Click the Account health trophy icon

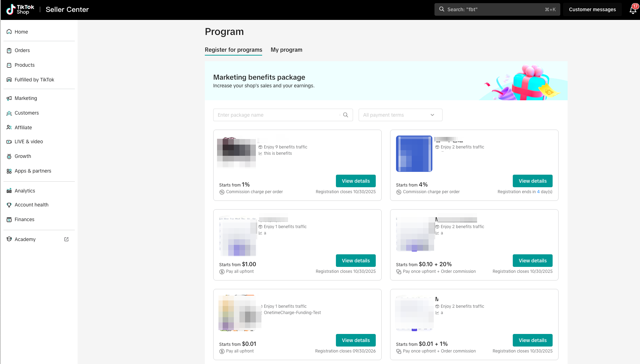click(9, 205)
